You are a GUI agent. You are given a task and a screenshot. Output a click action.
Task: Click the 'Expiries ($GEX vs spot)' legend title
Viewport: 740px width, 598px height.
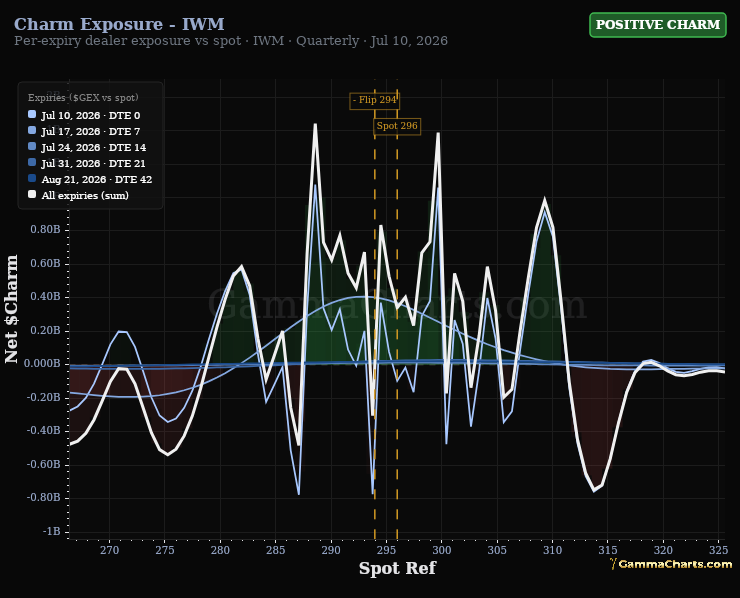83,98
